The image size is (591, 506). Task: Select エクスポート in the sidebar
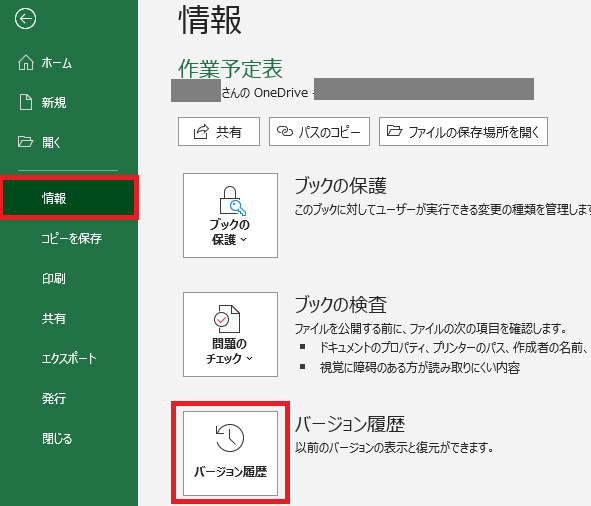(69, 358)
